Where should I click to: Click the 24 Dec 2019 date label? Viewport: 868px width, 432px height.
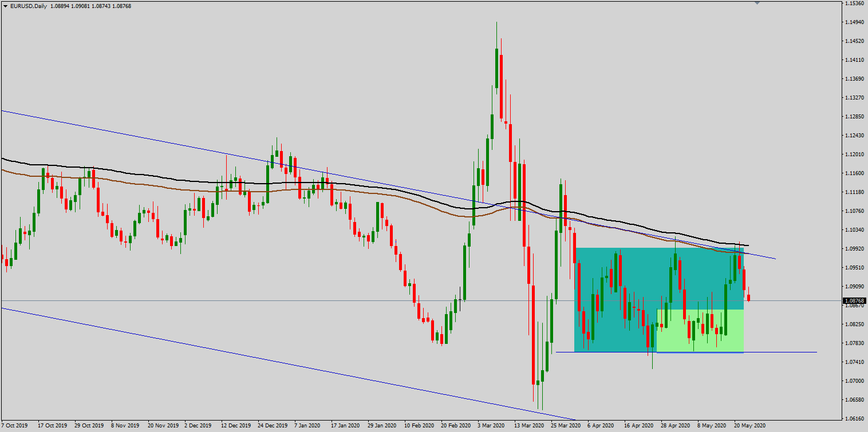272,426
